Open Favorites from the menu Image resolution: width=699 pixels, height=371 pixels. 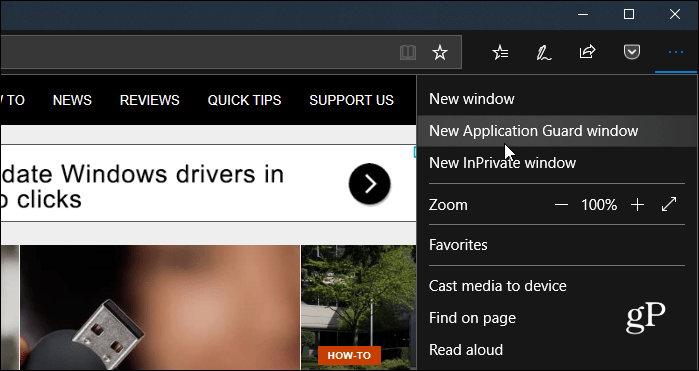coord(557,245)
